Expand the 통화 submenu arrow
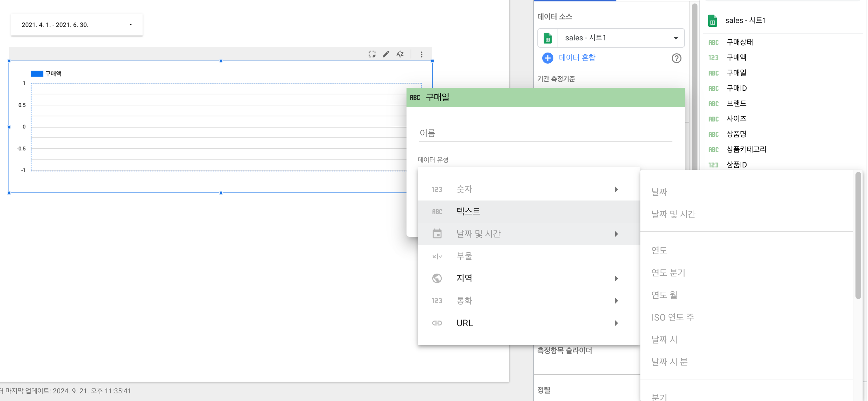 (x=616, y=301)
